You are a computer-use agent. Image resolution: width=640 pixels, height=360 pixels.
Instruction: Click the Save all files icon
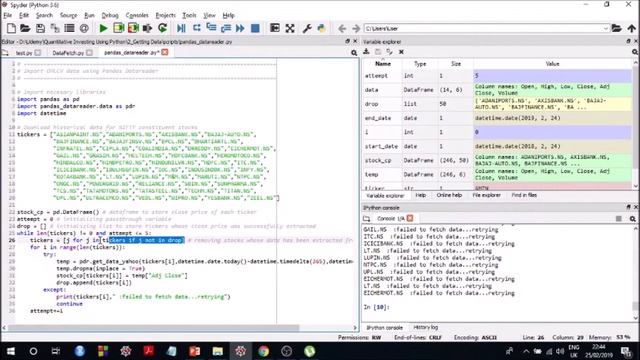55,28
